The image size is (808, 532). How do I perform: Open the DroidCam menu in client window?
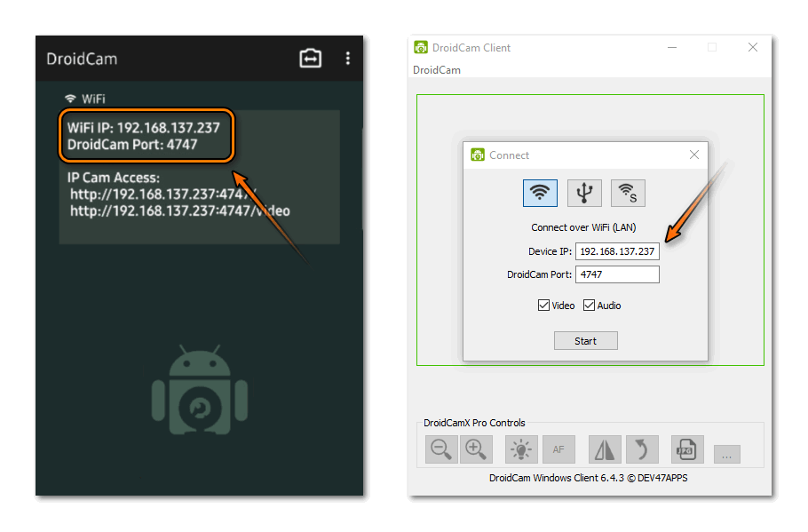pyautogui.click(x=437, y=70)
